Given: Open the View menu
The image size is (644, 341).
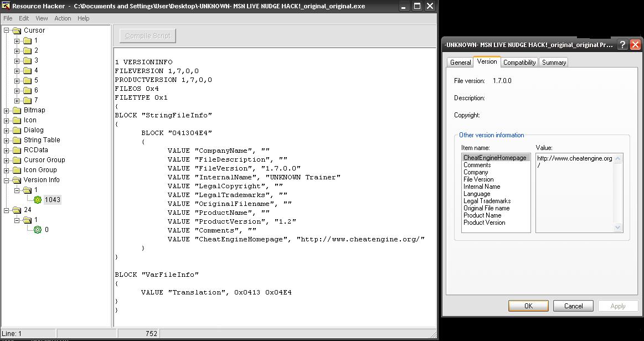Looking at the screenshot, I should pos(42,18).
